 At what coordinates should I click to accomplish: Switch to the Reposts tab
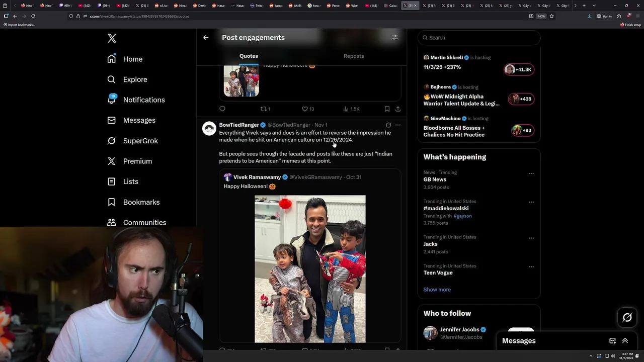point(354,56)
